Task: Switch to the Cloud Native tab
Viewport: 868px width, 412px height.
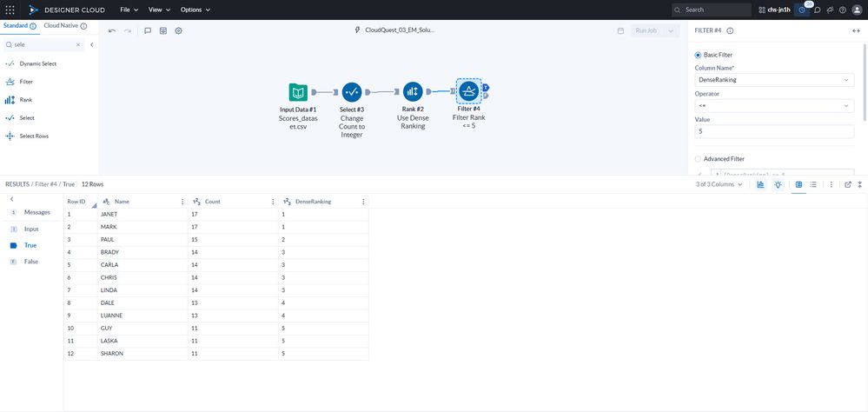Action: pyautogui.click(x=65, y=26)
